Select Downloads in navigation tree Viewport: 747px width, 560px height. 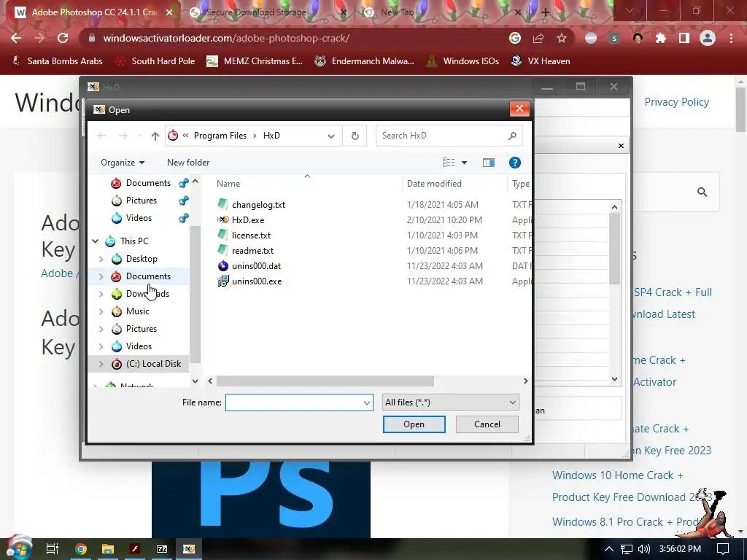[x=147, y=294]
